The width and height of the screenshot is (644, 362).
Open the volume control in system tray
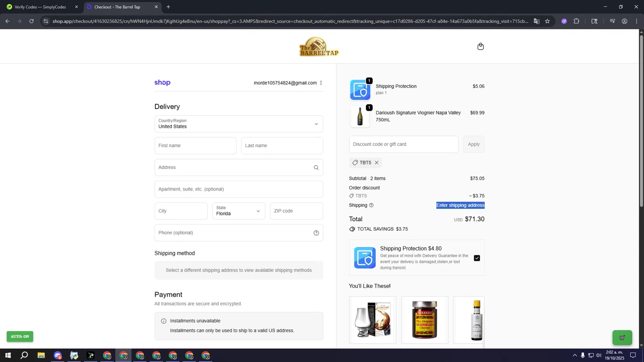[599, 355]
